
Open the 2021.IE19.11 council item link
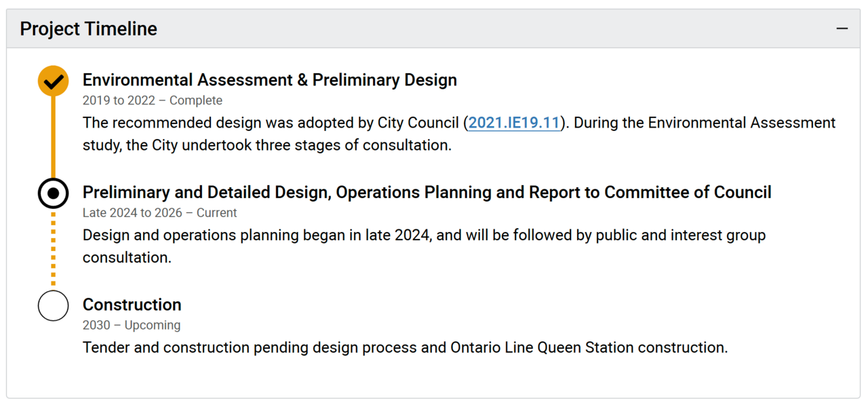click(514, 123)
